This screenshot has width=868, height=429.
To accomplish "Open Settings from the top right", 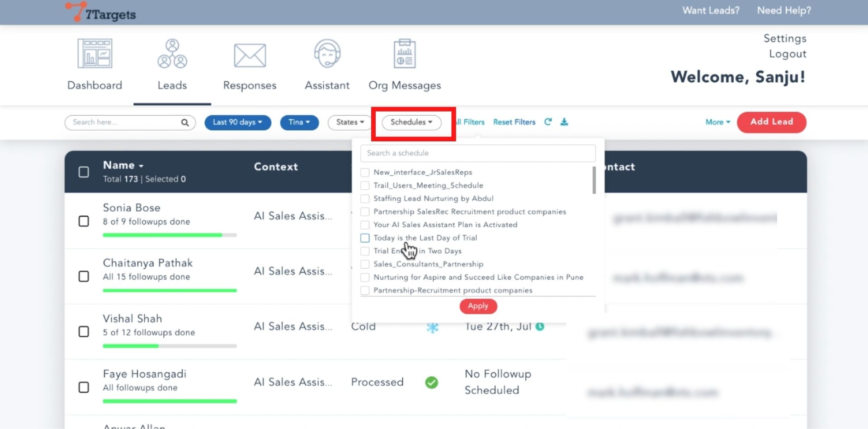I will tap(785, 38).
